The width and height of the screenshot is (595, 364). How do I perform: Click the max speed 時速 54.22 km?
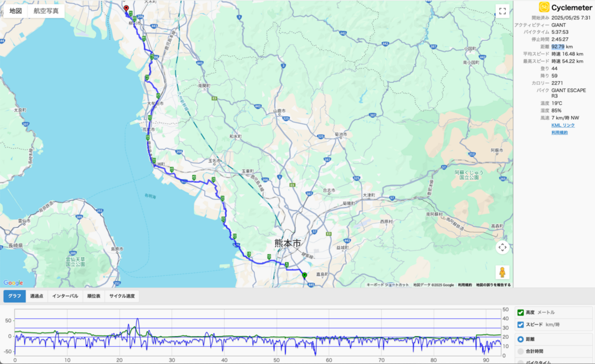click(568, 61)
